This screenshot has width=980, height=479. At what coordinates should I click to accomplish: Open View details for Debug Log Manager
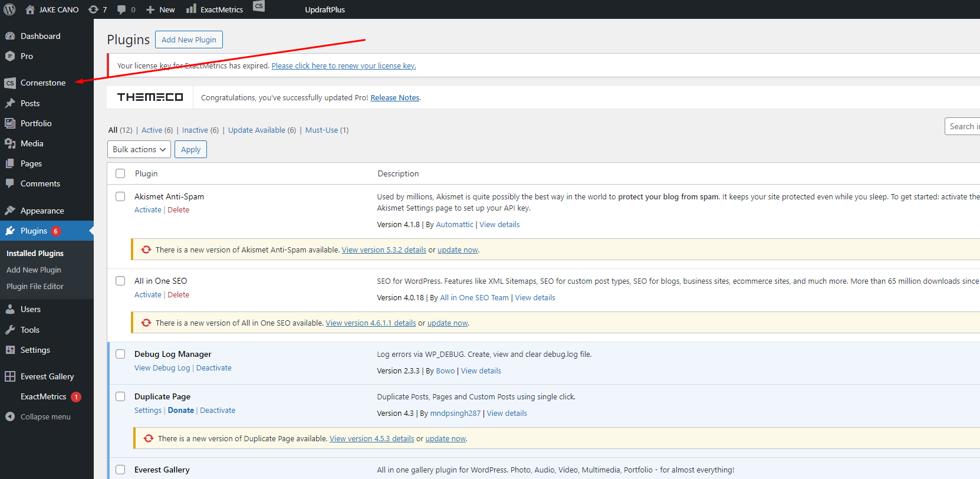(481, 371)
